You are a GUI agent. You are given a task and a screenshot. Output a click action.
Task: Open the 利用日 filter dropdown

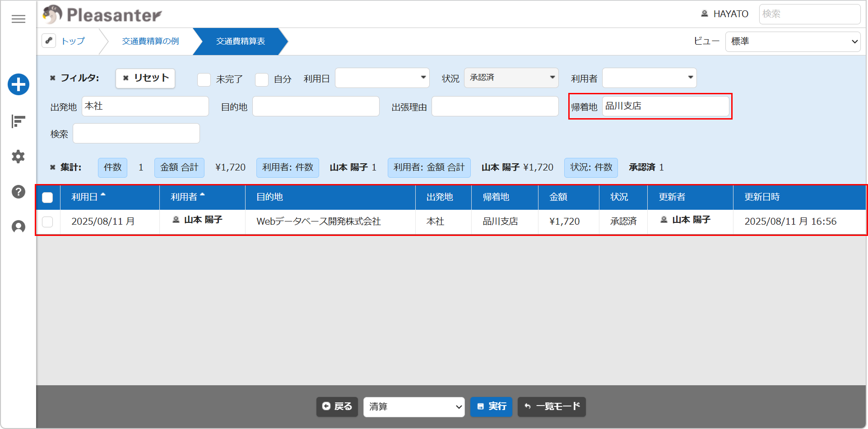pos(382,78)
